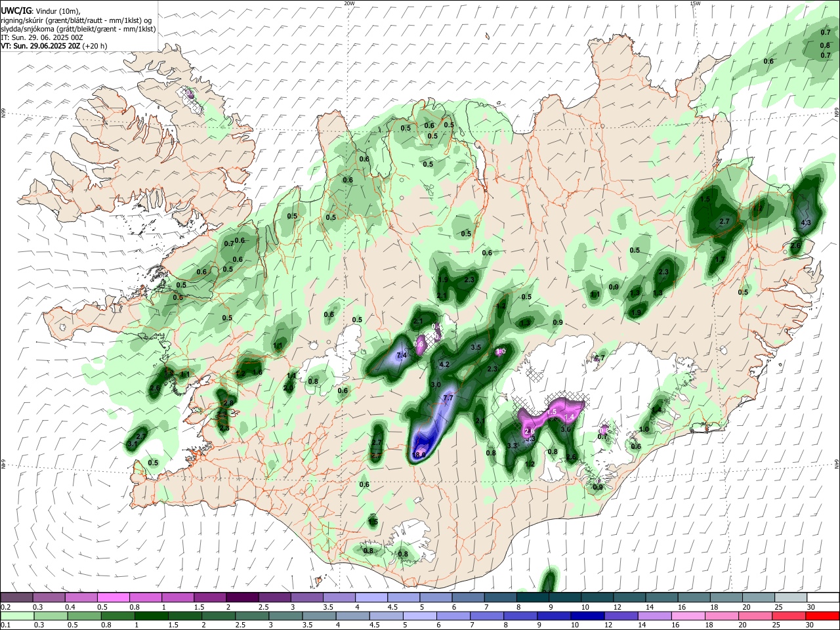Viewport: 840px width, 630px height.
Task: Select the 7.7 precipitation value on the map
Action: (449, 398)
